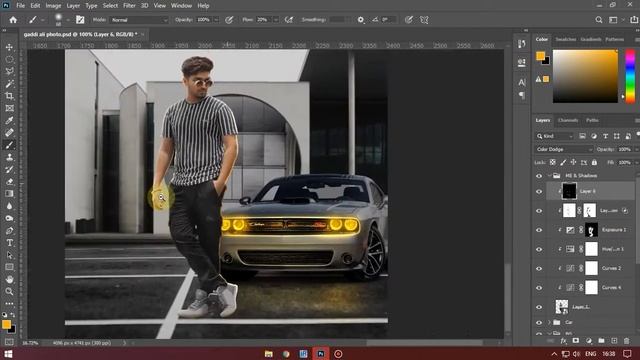640x360 pixels.
Task: Select the Move tool
Action: point(9,47)
